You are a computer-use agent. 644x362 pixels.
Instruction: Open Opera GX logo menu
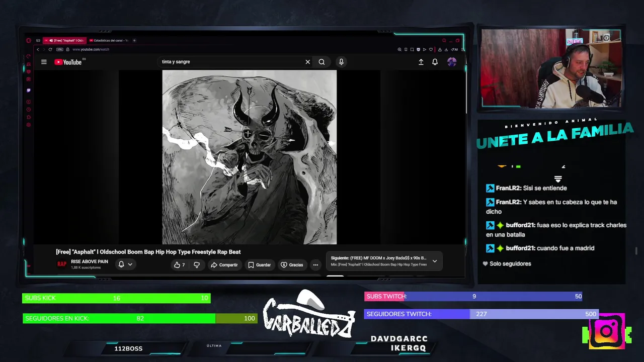pos(29,40)
